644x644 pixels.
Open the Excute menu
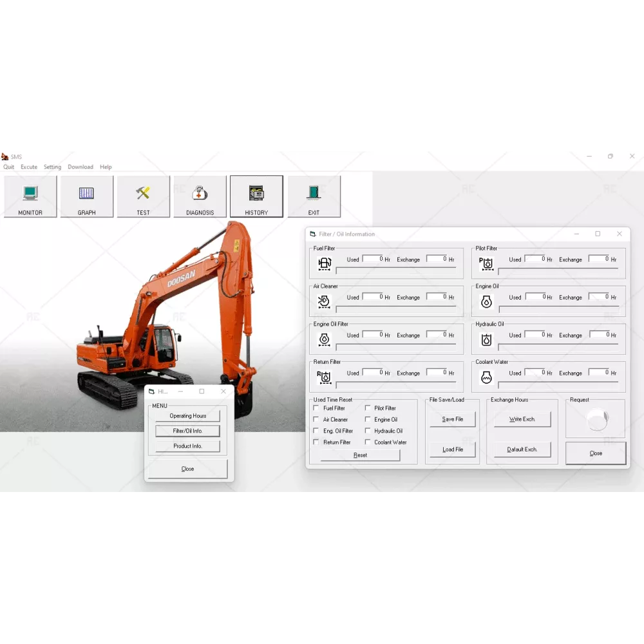(x=29, y=167)
